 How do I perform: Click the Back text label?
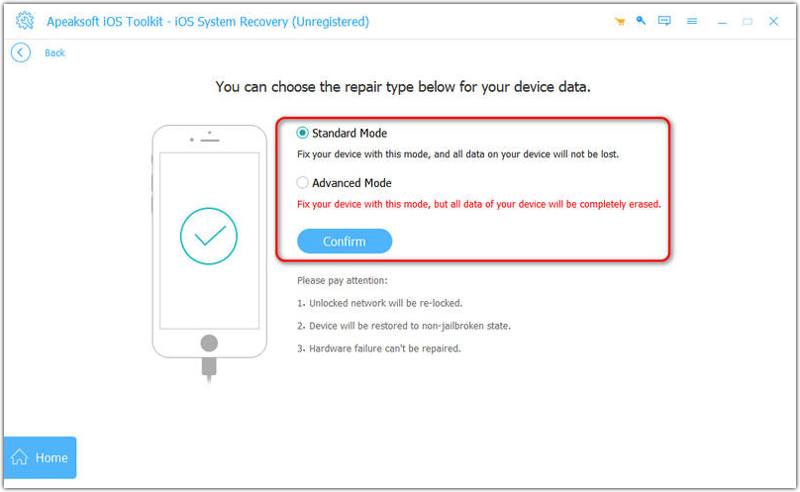55,53
